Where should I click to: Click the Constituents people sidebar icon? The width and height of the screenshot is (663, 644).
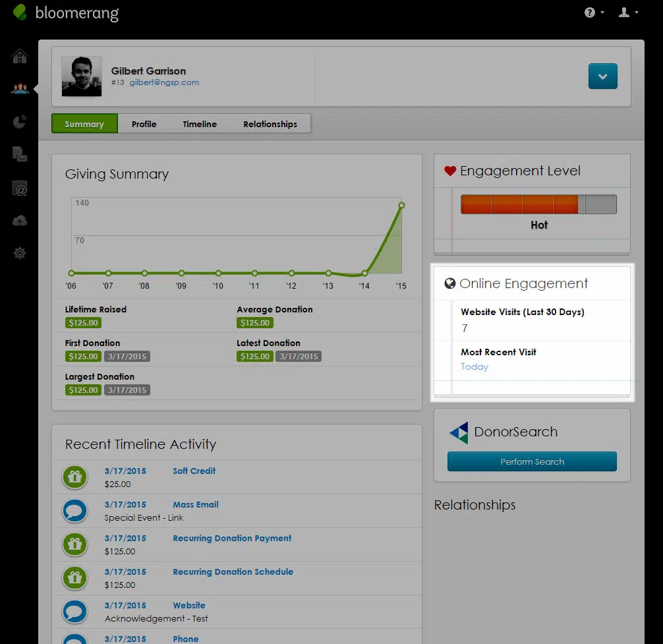click(20, 89)
